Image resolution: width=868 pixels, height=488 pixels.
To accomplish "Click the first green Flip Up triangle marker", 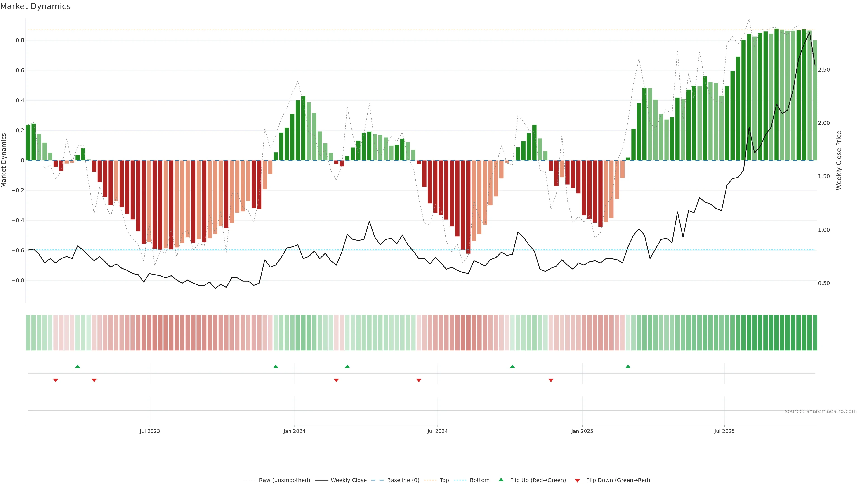I will [78, 366].
